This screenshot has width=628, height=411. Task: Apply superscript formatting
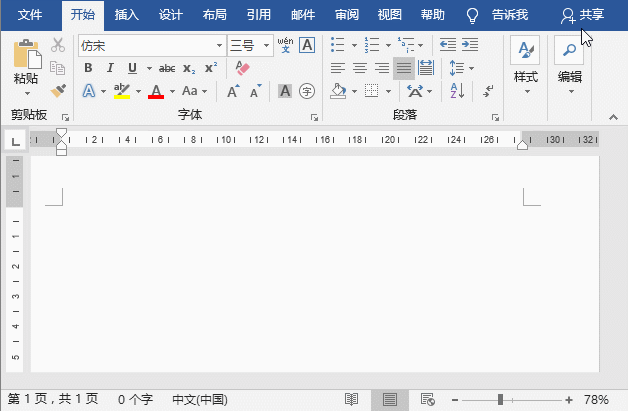211,68
